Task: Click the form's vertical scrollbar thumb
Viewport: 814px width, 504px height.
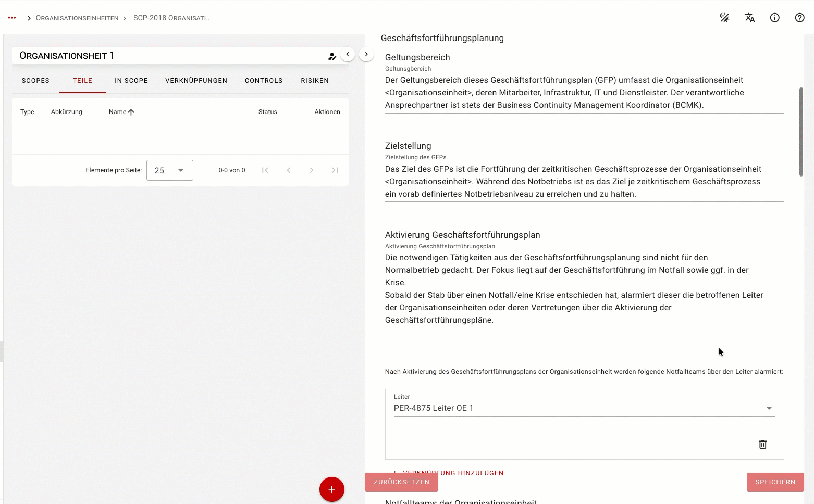Action: click(x=801, y=132)
